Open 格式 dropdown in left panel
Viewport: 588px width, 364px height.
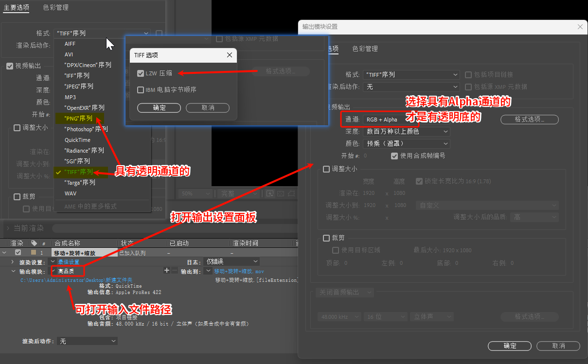(x=102, y=33)
